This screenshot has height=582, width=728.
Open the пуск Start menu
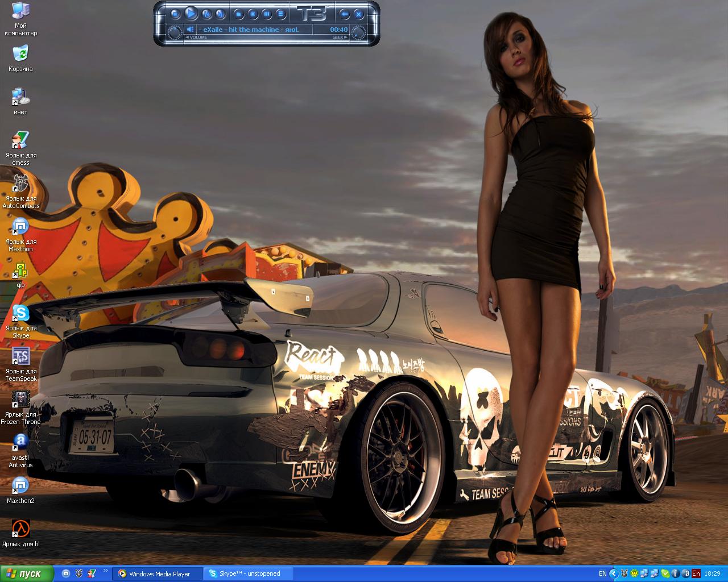[27, 573]
